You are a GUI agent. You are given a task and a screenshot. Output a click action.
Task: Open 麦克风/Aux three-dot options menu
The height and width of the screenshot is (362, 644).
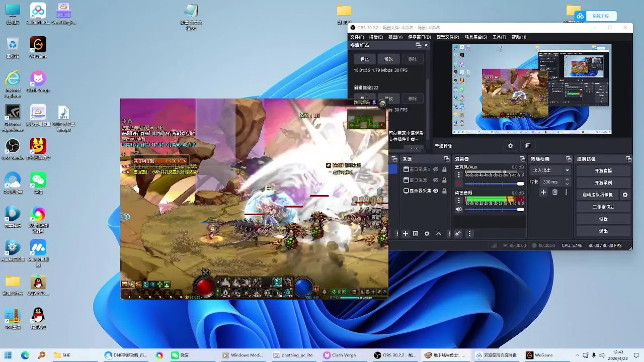(459, 175)
